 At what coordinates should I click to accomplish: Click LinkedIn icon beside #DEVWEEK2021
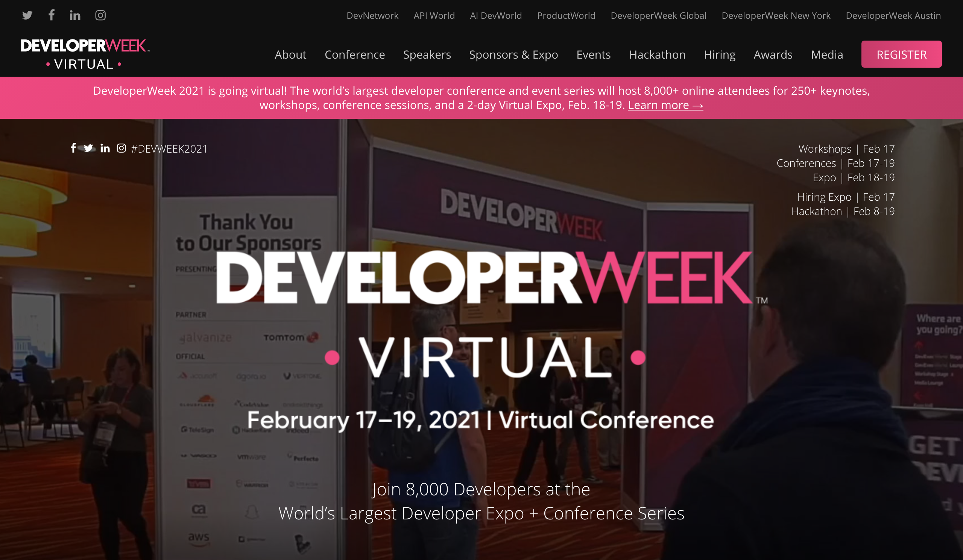pyautogui.click(x=105, y=148)
